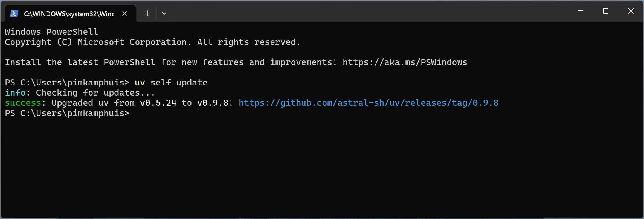Close the PowerShell tab
644x219 pixels.
click(x=124, y=13)
